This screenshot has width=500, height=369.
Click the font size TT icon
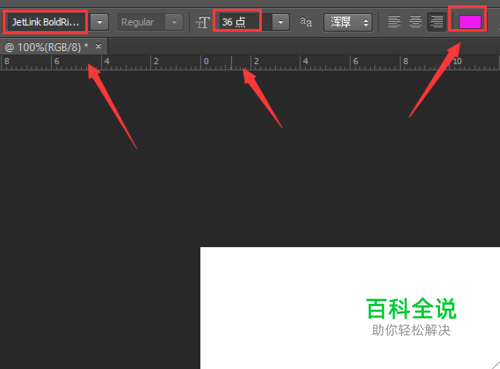203,23
